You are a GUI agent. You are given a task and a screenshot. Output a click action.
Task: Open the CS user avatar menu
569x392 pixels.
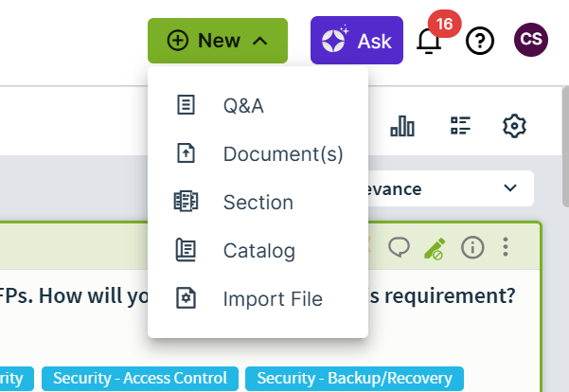click(x=531, y=40)
